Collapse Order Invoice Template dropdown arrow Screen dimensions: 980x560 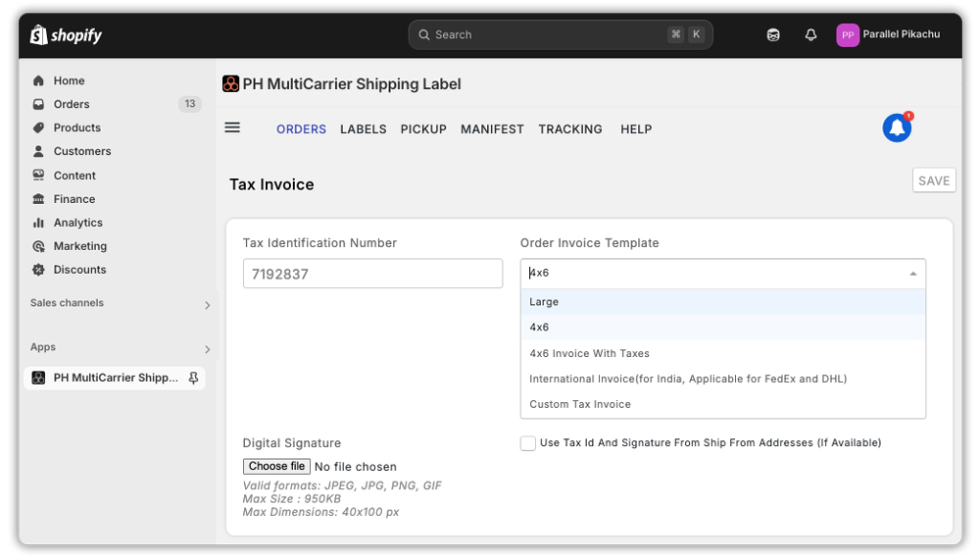(x=913, y=274)
